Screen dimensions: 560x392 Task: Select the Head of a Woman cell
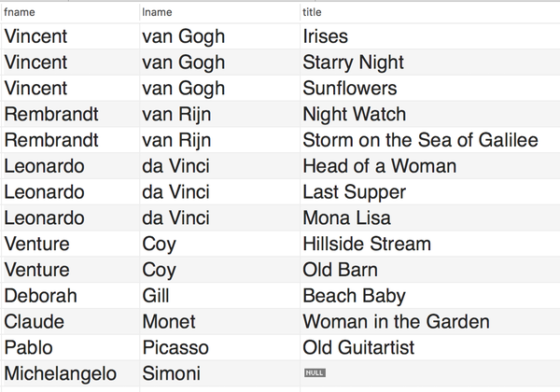(x=379, y=166)
